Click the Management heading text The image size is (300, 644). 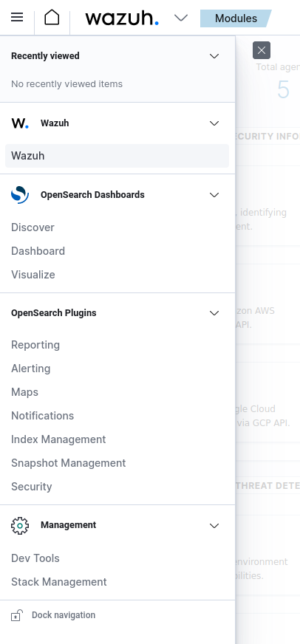pos(68,525)
